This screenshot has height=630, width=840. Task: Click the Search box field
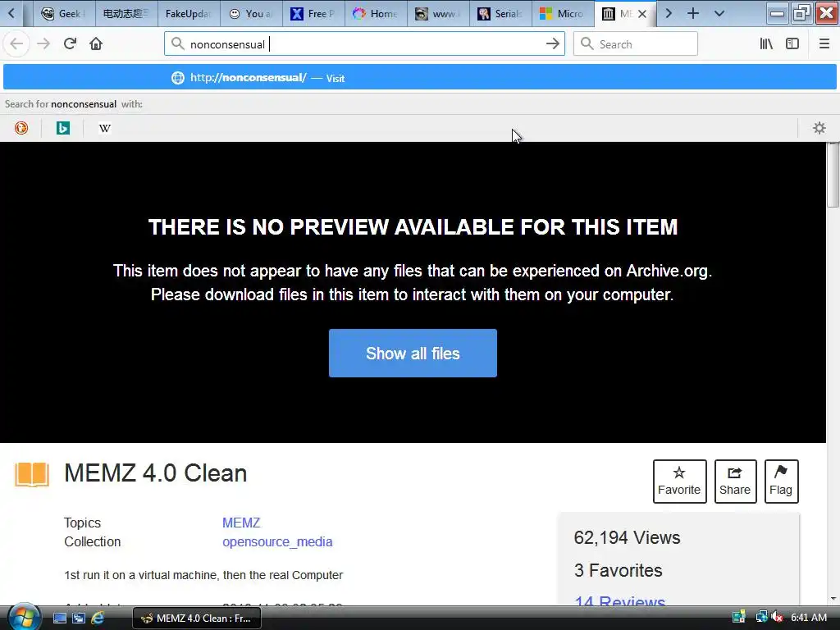636,44
